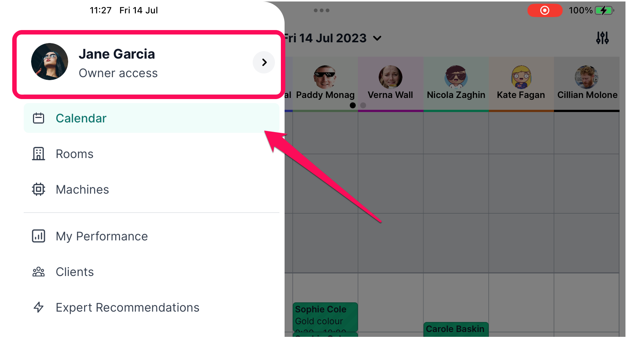Click the Clients people icon
The image size is (644, 345).
[39, 272]
